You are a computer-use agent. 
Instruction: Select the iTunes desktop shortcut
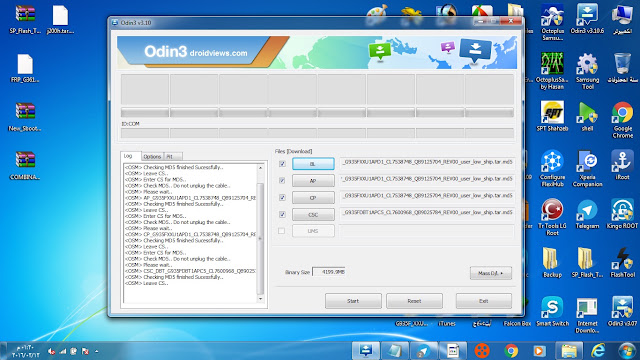click(447, 323)
